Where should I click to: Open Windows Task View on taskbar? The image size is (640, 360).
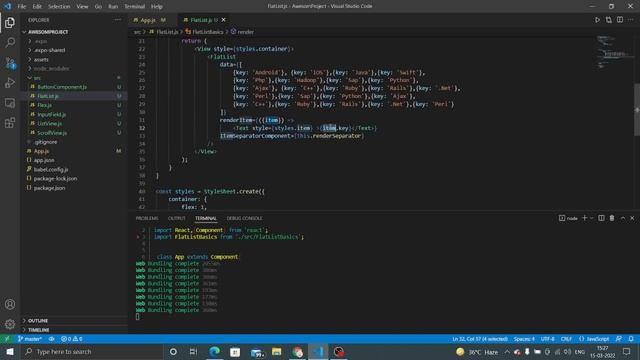tap(193, 351)
